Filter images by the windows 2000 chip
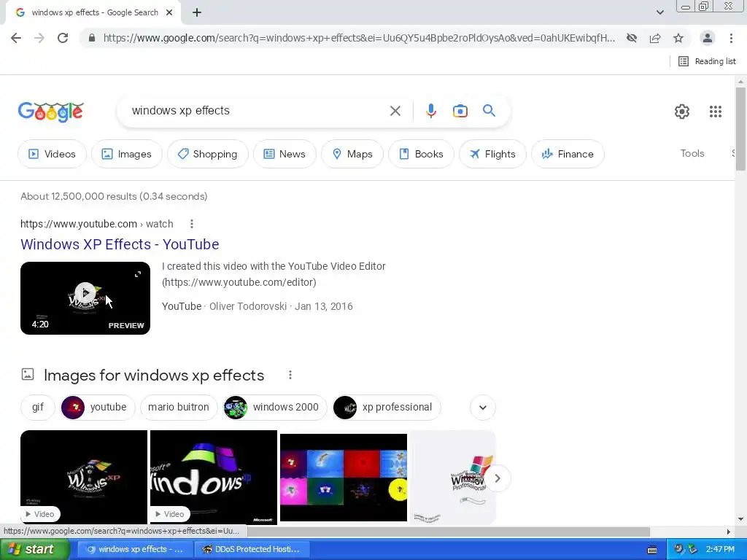Image resolution: width=747 pixels, height=560 pixels. pyautogui.click(x=275, y=407)
